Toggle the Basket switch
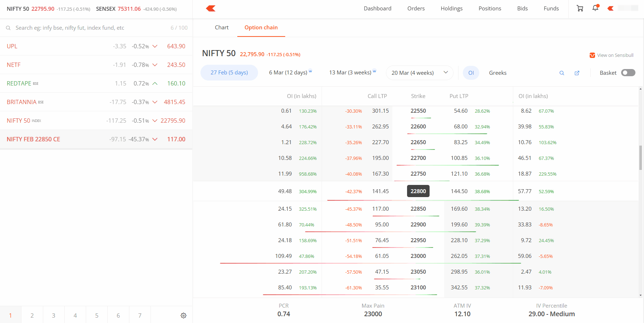Viewport: 644px width, 323px height. tap(628, 73)
